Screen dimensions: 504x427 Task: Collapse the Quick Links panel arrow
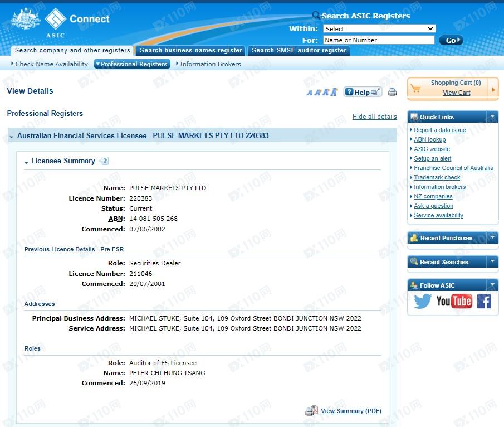[492, 117]
